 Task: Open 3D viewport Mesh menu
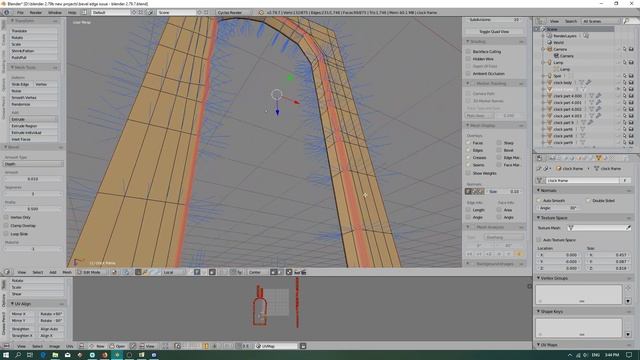point(67,272)
